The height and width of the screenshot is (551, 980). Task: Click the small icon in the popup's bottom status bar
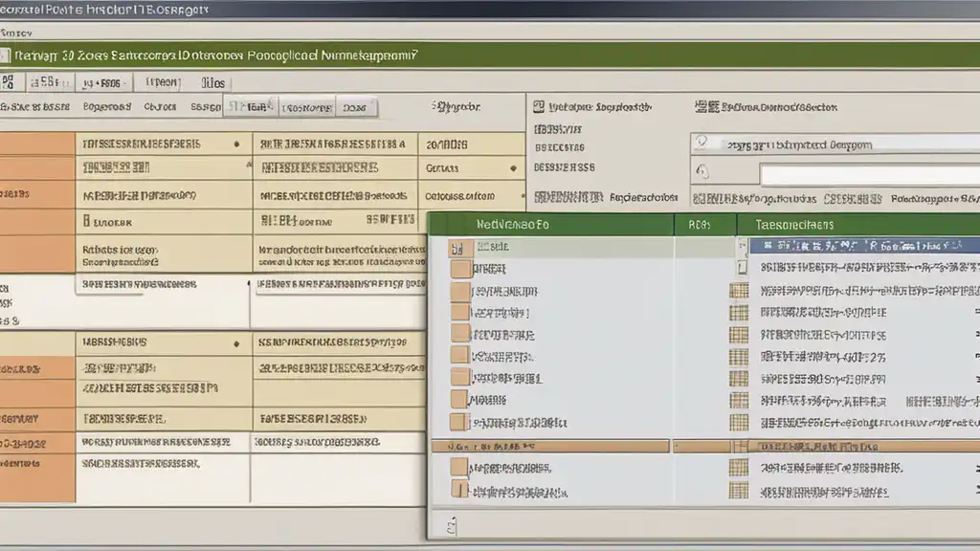453,523
